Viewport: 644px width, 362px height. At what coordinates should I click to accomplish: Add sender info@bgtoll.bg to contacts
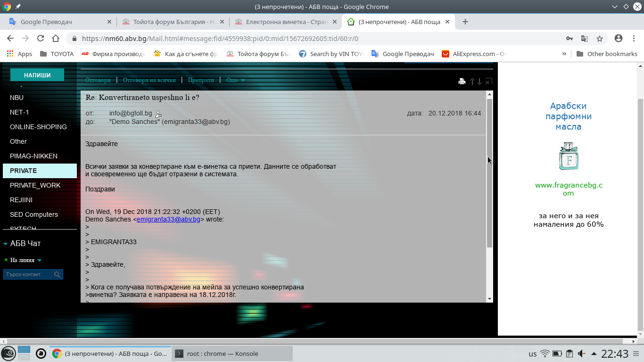[158, 114]
